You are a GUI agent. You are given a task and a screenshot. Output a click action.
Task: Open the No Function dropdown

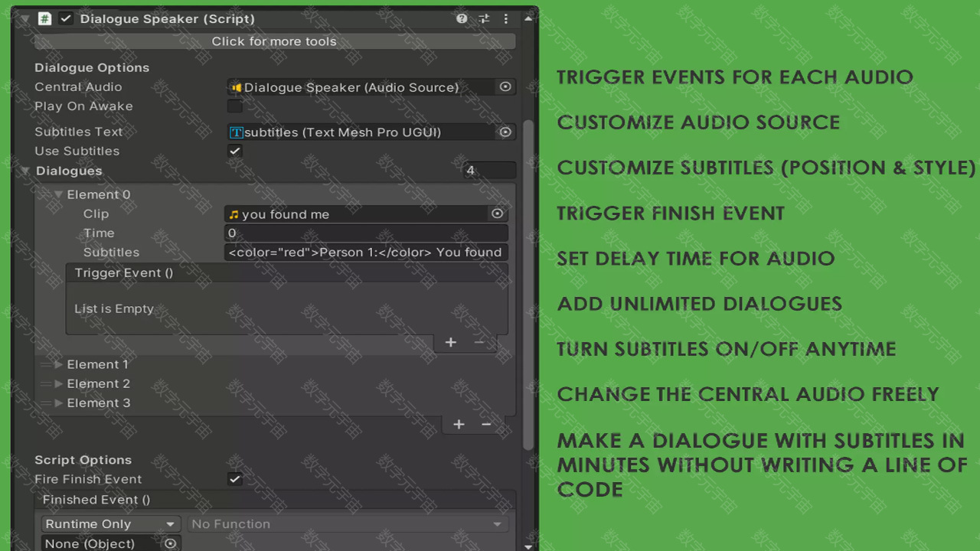(348, 524)
